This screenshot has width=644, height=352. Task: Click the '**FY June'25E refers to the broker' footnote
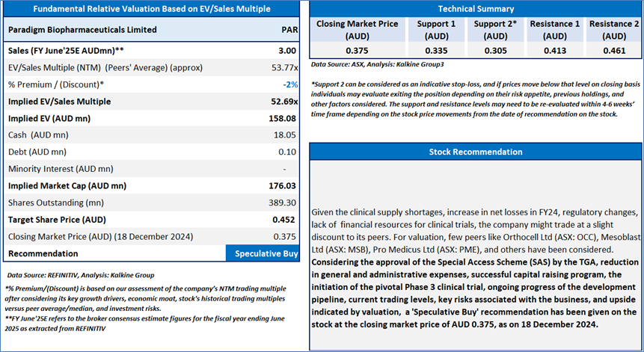coord(144,324)
